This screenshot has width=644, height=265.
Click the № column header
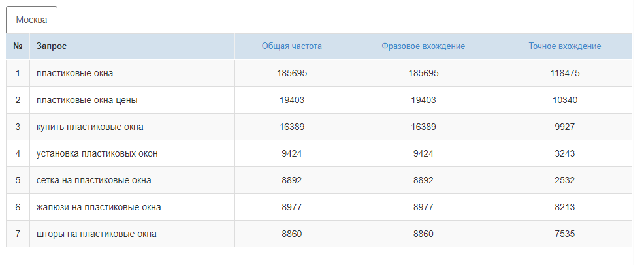point(18,46)
